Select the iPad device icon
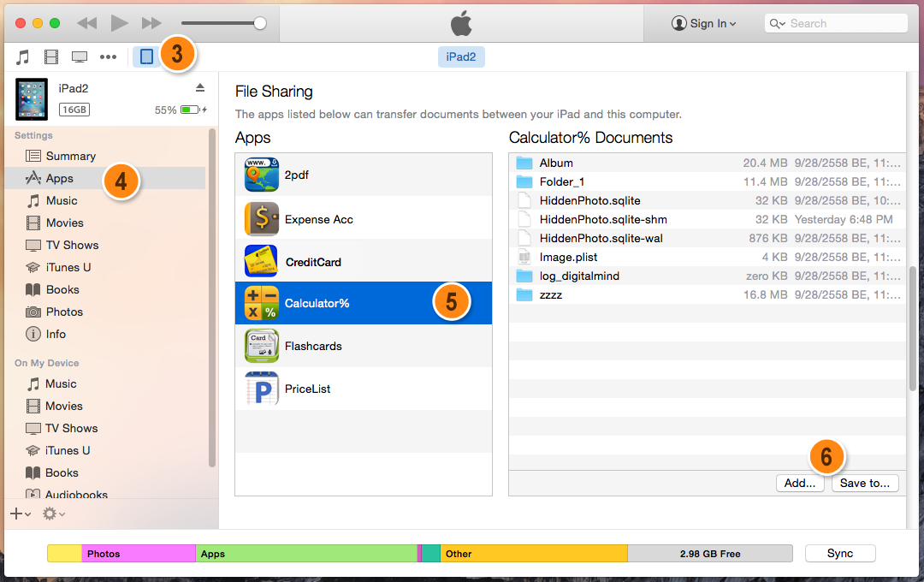924x582 pixels. pos(147,56)
